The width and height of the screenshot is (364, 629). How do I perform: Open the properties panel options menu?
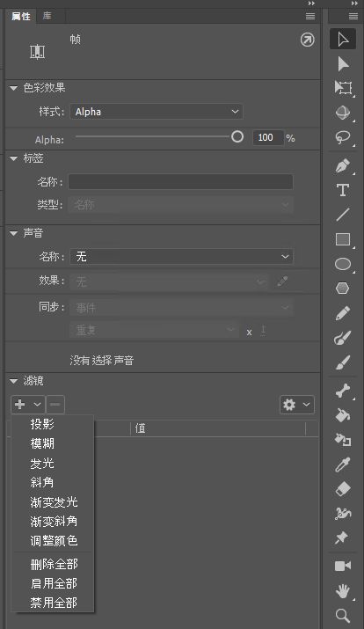pos(310,16)
